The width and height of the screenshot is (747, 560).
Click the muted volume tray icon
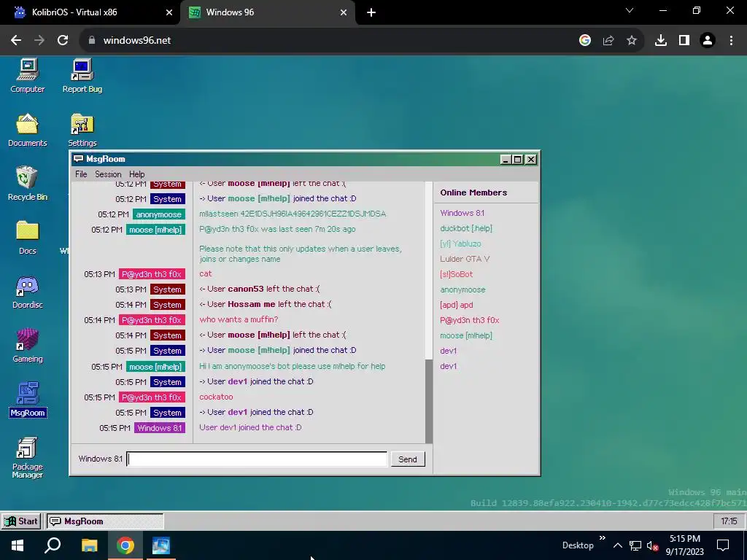[652, 545]
